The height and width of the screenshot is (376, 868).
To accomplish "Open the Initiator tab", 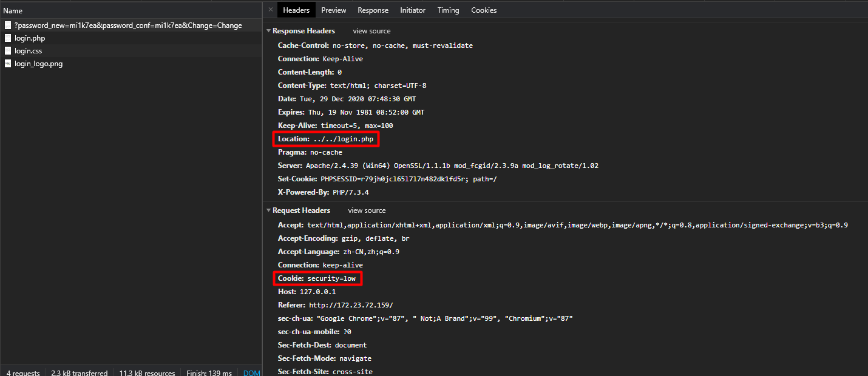I will 413,10.
